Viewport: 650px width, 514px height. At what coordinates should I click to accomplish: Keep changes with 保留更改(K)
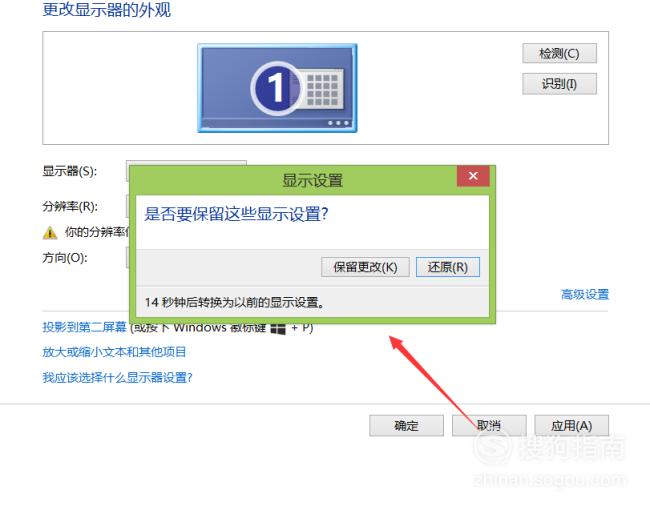click(x=365, y=267)
